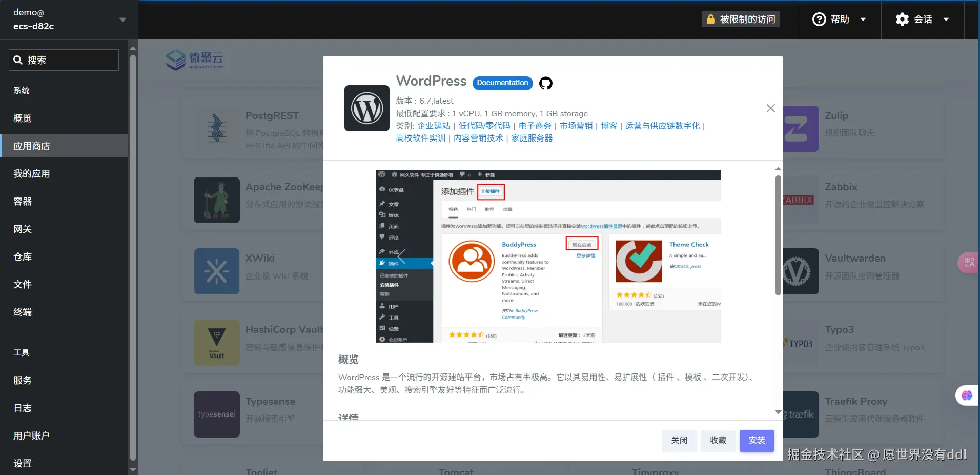
Task: Open 设置 in the sidebar
Action: 64,463
